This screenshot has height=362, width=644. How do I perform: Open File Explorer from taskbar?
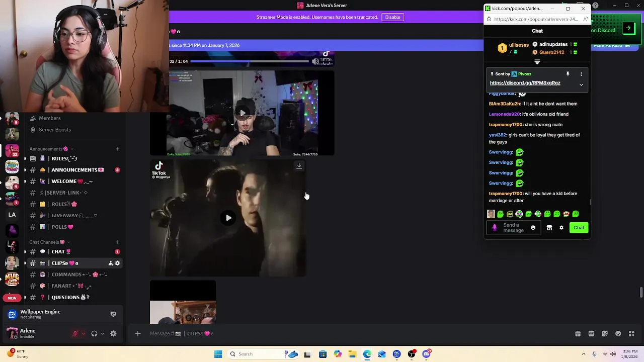coord(352,354)
